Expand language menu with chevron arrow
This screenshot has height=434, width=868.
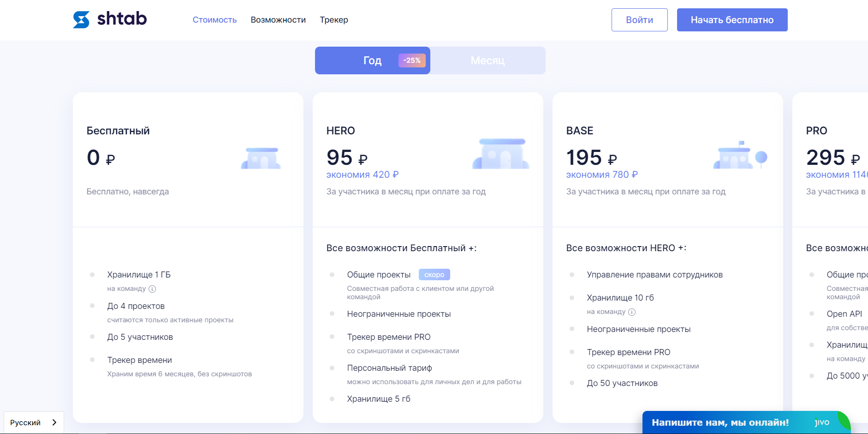(x=54, y=422)
